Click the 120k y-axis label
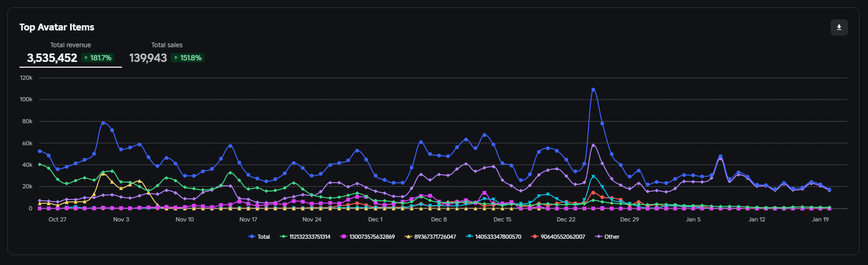The height and width of the screenshot is (265, 868). 26,78
